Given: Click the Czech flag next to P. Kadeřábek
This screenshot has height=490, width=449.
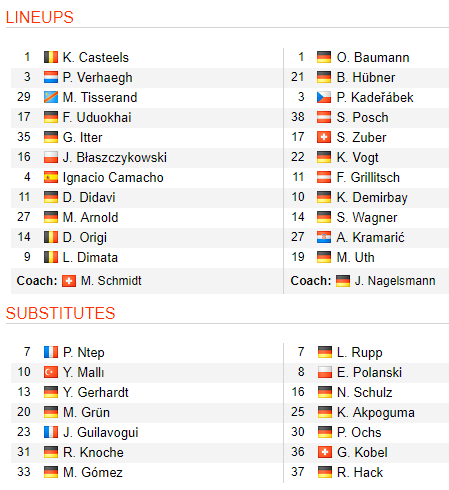Looking at the screenshot, I should coord(324,97).
